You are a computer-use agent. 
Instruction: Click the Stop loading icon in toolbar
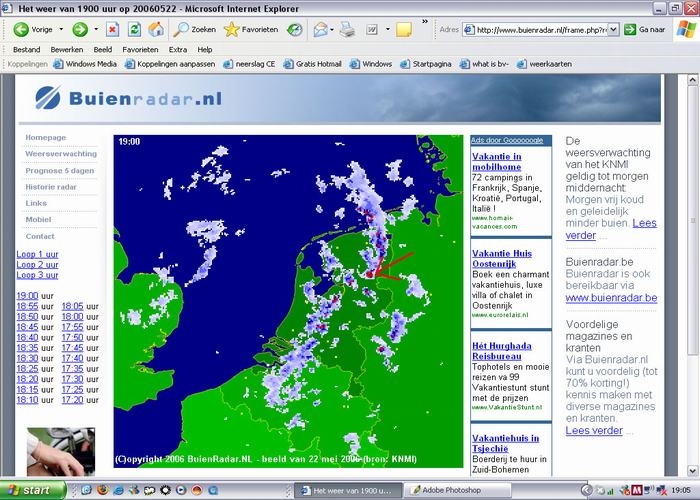click(x=113, y=29)
